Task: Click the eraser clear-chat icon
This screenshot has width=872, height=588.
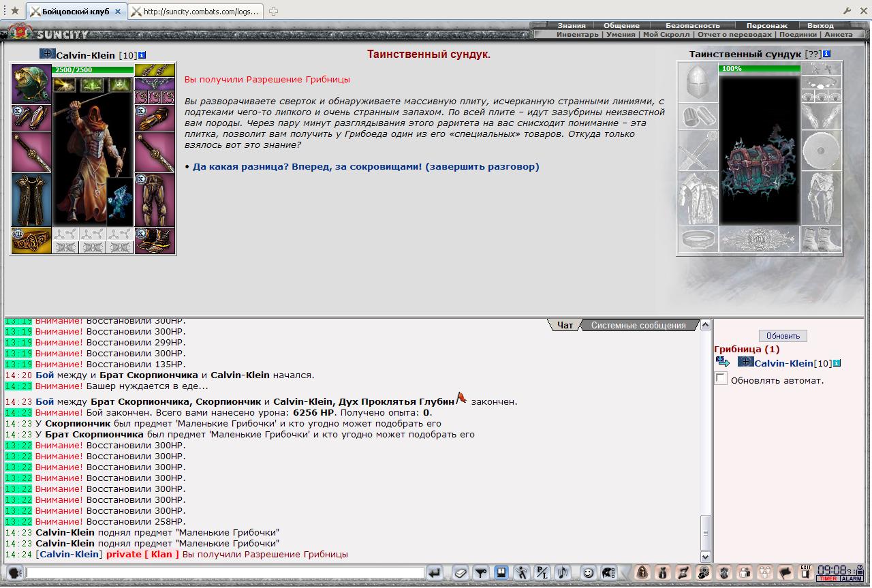Action: 460,573
